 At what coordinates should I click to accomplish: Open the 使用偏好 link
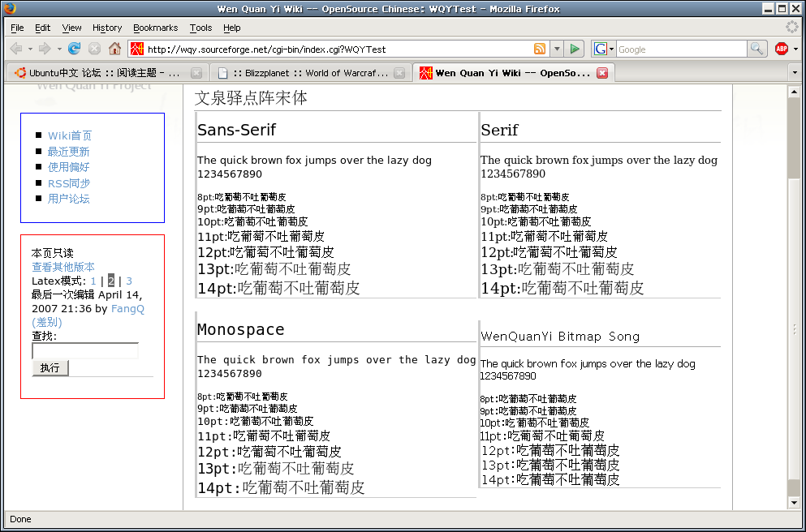[x=68, y=167]
